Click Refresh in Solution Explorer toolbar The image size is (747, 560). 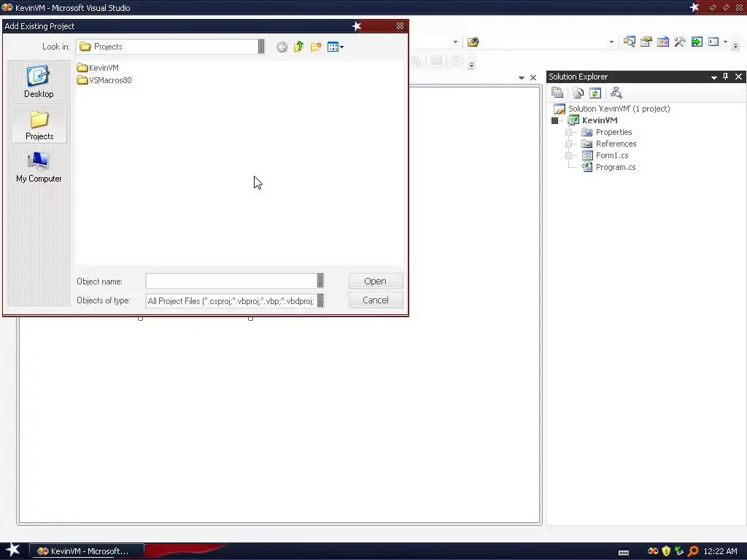595,93
